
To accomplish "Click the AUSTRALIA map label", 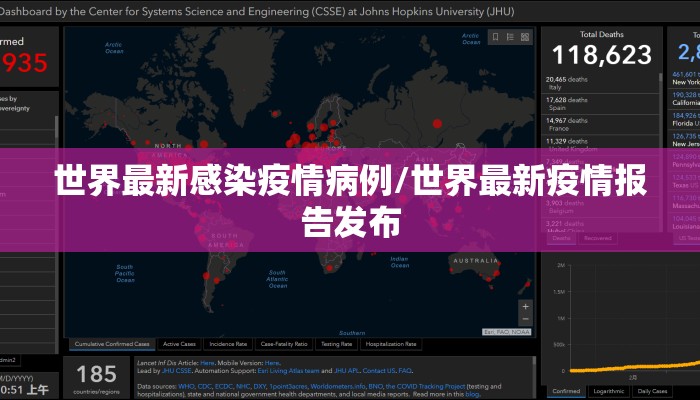I will tap(475, 261).
